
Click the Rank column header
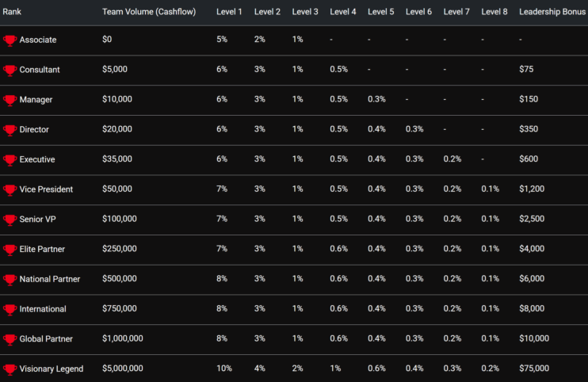tap(12, 12)
